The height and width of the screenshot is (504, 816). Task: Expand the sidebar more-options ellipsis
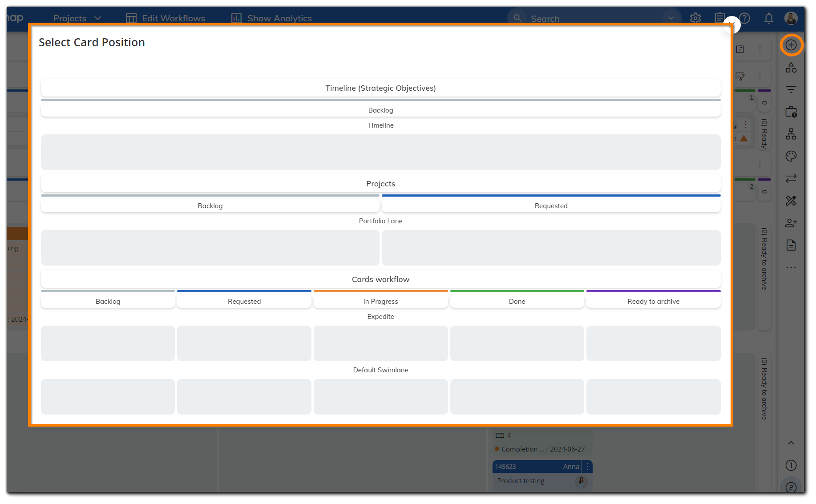click(791, 267)
